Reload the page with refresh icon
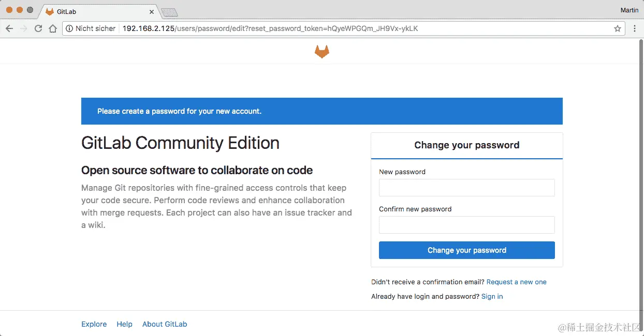 (38, 28)
